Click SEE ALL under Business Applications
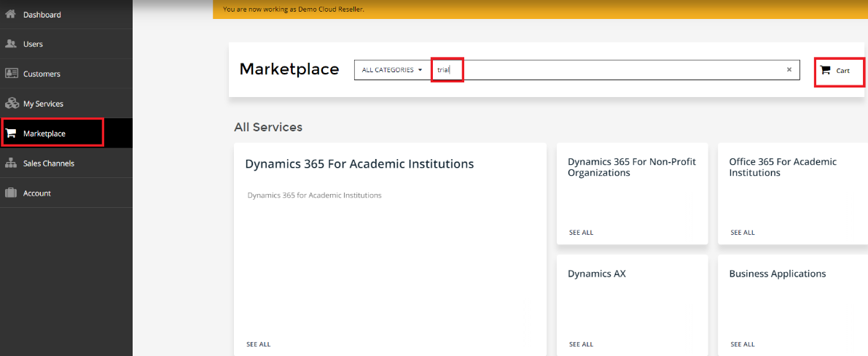Image resolution: width=868 pixels, height=356 pixels. coord(743,344)
